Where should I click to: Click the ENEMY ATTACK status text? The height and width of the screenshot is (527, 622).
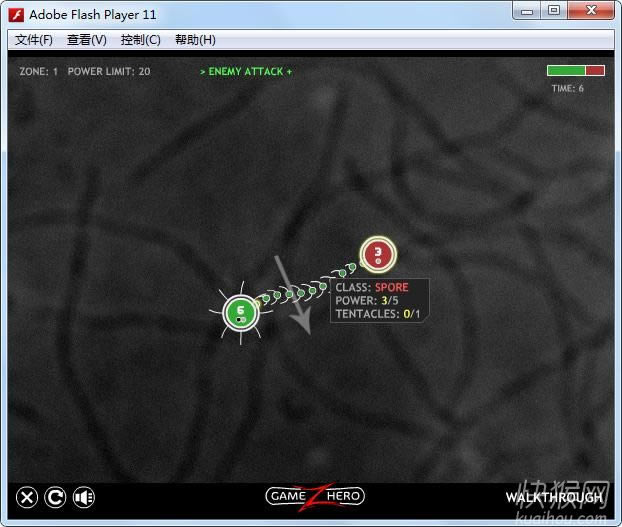[x=246, y=72]
